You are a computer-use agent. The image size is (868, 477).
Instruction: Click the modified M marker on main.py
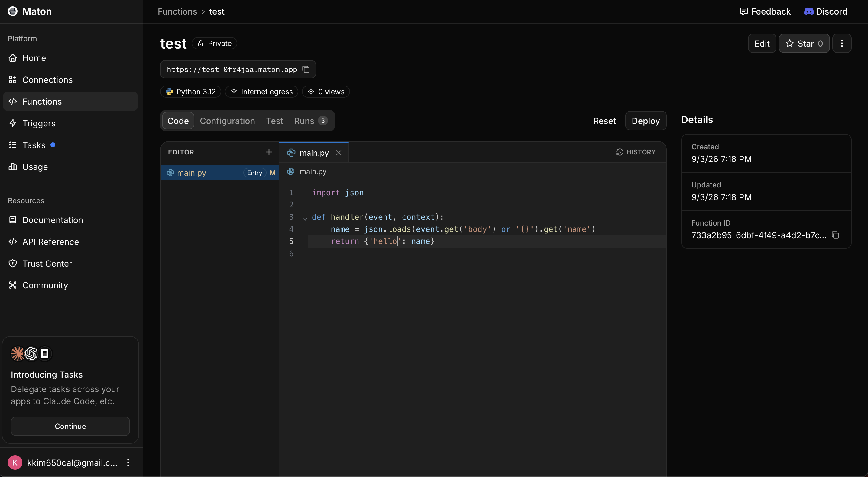tap(272, 173)
